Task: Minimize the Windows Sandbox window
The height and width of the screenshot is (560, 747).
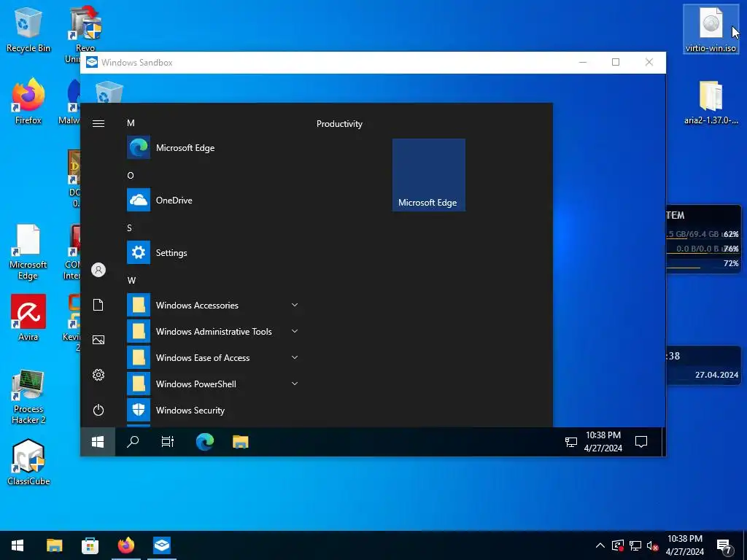Action: [583, 63]
